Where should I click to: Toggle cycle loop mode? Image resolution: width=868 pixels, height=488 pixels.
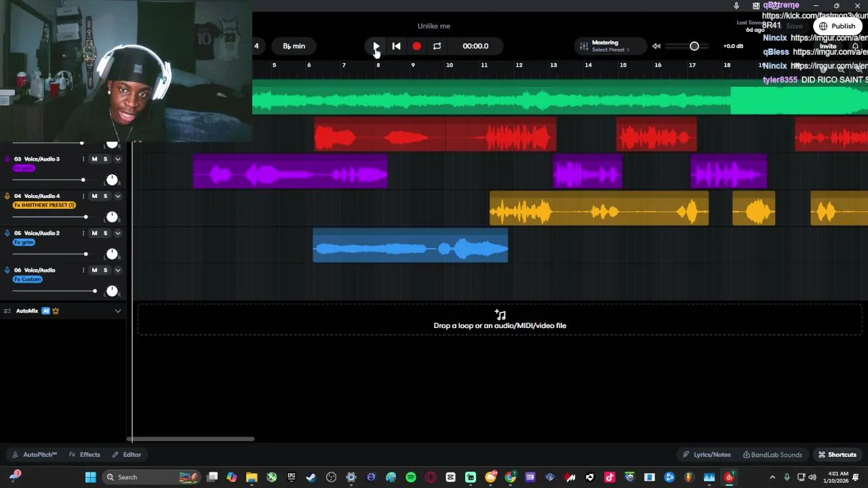pos(437,46)
